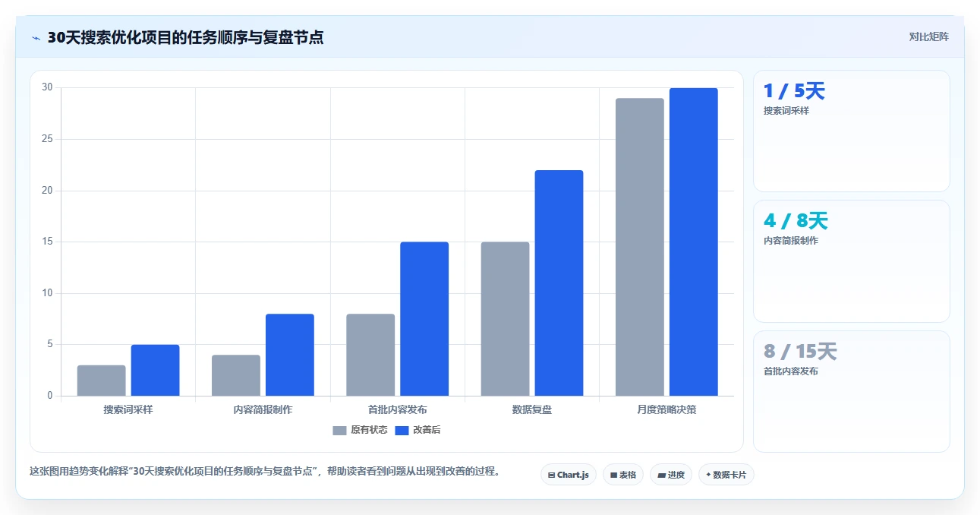Viewport: 980px width, 515px height.
Task: Click the 首批内容发布 x-axis label
Action: coord(398,409)
